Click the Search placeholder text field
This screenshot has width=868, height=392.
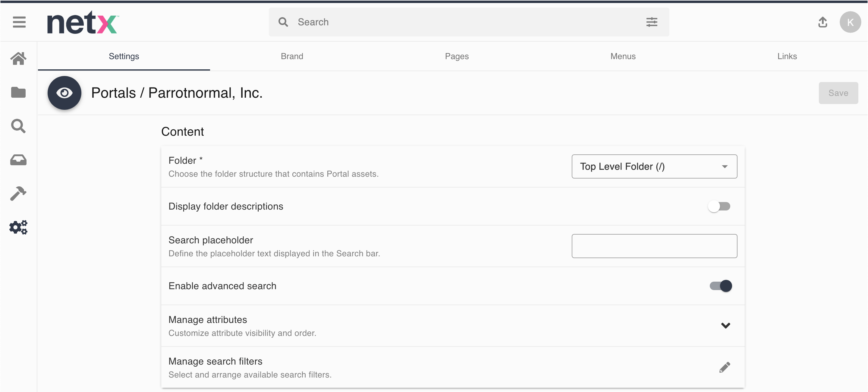pyautogui.click(x=654, y=246)
